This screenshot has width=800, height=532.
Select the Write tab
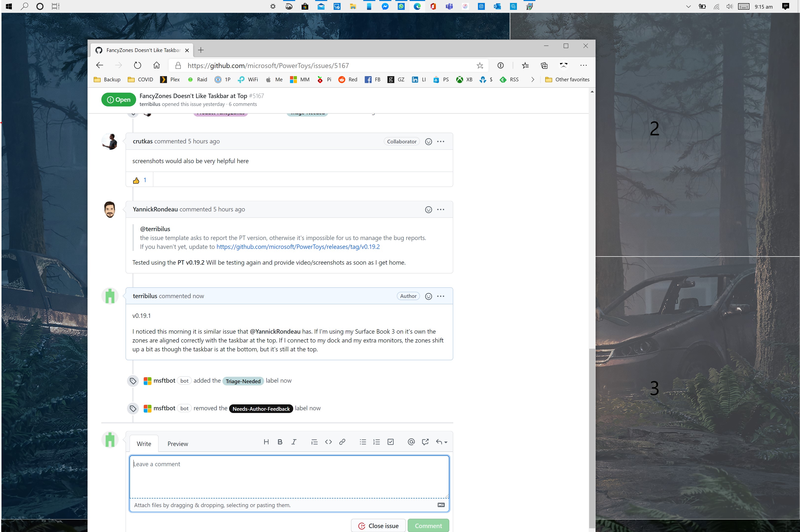(x=144, y=444)
